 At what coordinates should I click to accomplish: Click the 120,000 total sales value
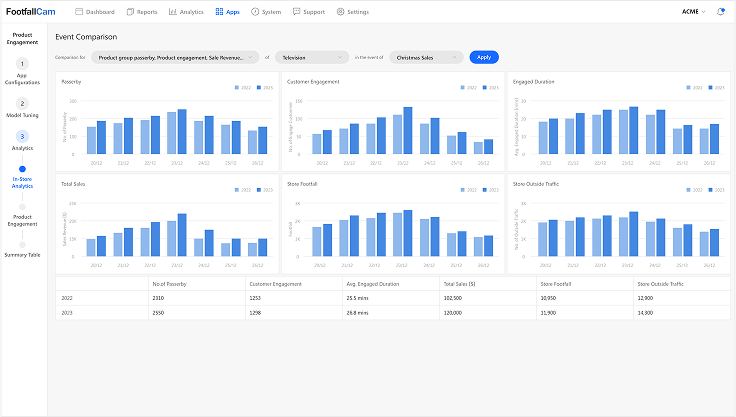click(453, 313)
